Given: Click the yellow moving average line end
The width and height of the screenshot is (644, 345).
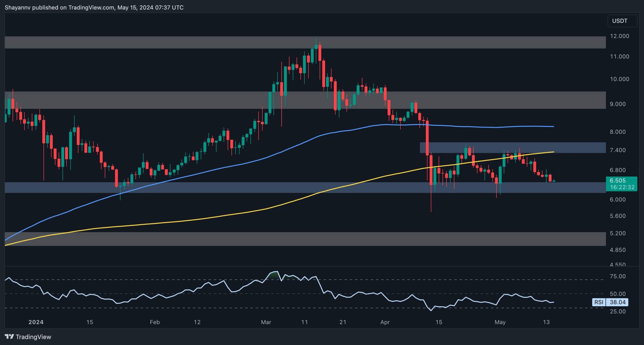Looking at the screenshot, I should tap(553, 152).
